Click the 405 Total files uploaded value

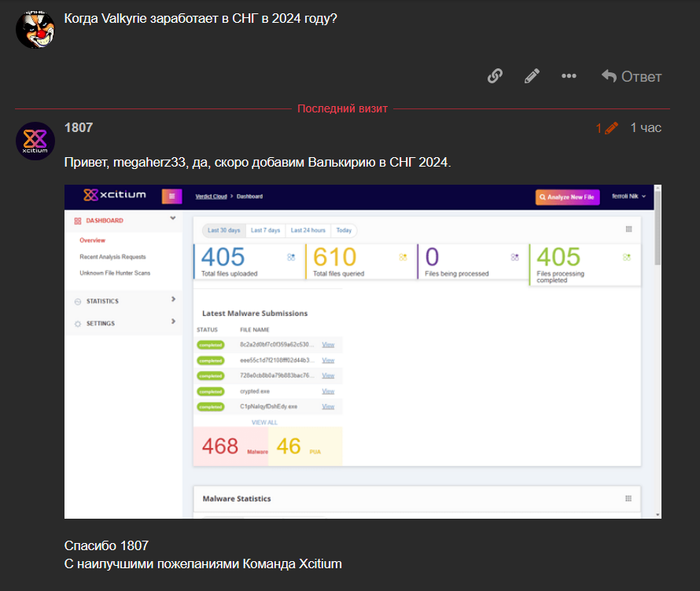coord(223,257)
